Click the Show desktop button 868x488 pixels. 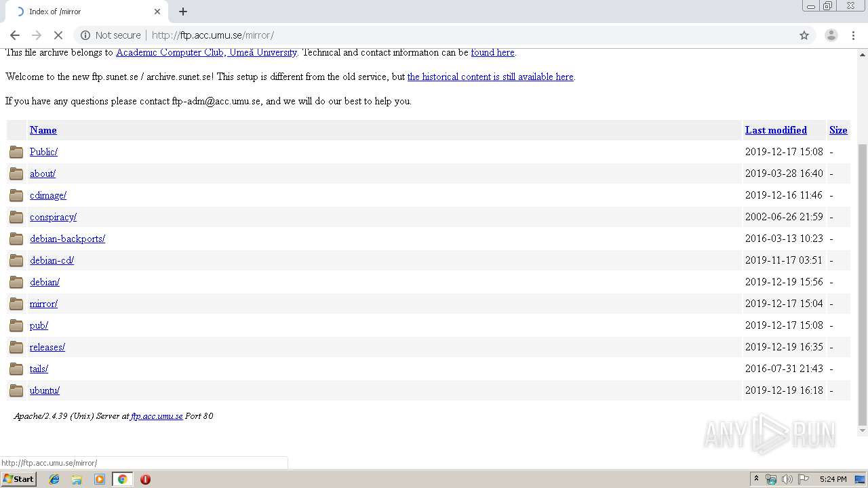click(861, 479)
